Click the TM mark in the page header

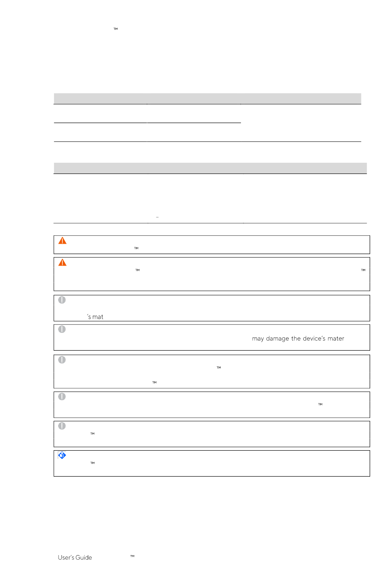coord(116,29)
